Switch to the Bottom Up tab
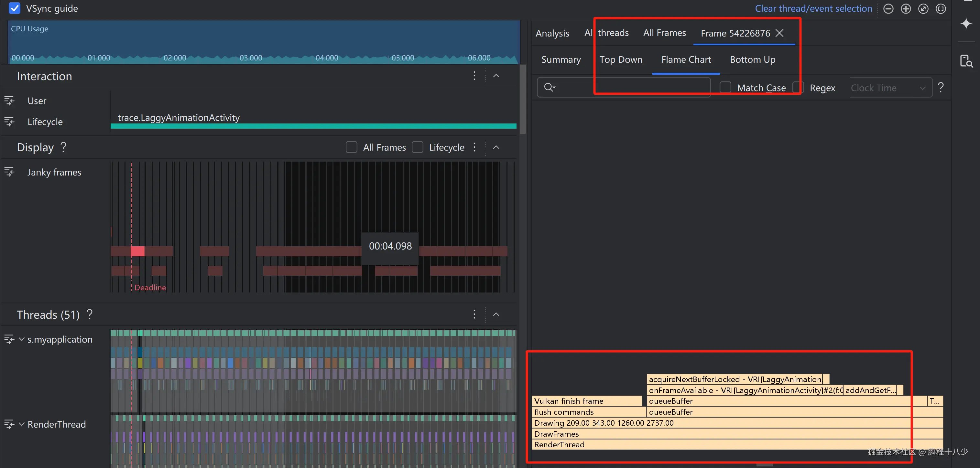980x468 pixels. (753, 60)
